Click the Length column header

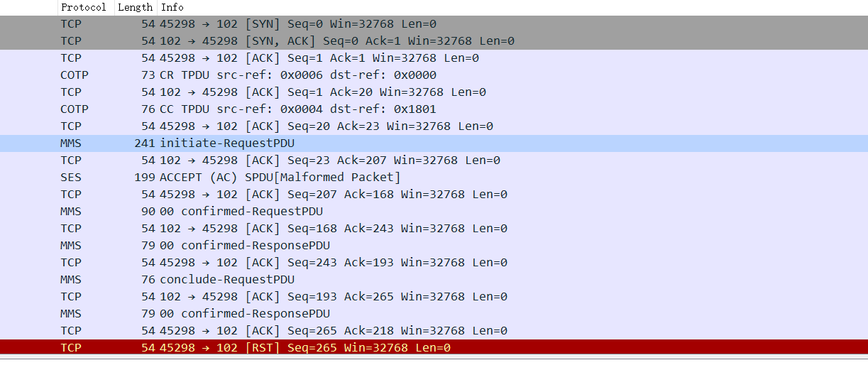point(135,7)
